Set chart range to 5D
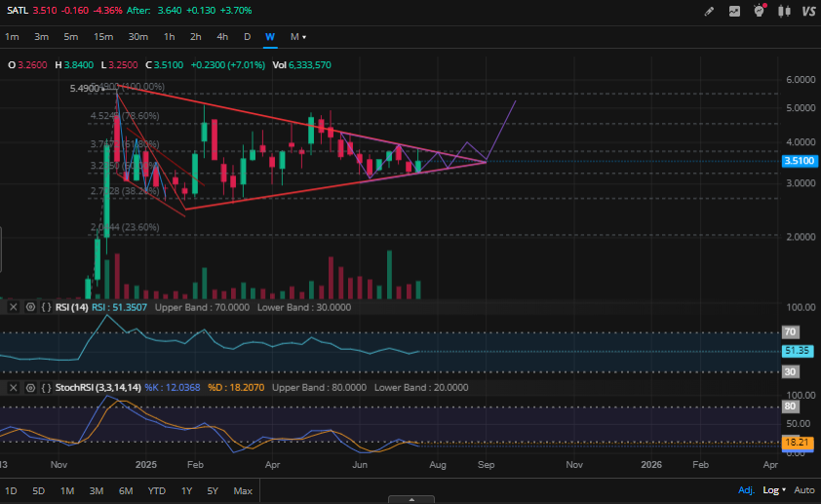The image size is (821, 504). pos(38,491)
